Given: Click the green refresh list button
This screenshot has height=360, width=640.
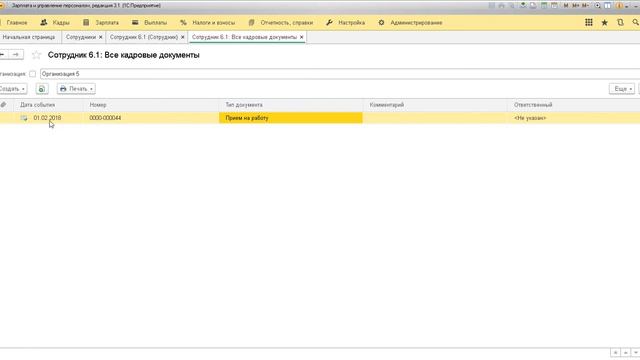Looking at the screenshot, I should point(42,89).
